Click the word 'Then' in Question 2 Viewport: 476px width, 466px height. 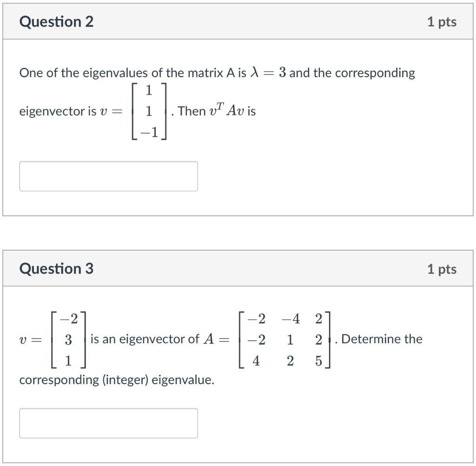(192, 111)
